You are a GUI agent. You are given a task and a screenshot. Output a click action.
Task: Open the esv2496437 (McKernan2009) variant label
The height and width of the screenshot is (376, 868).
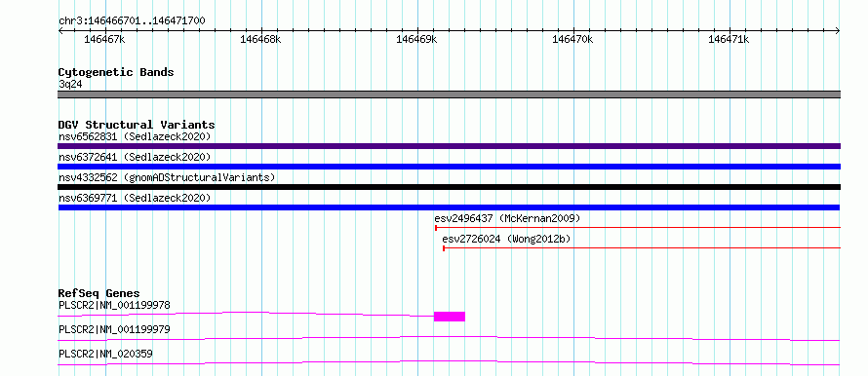(507, 218)
